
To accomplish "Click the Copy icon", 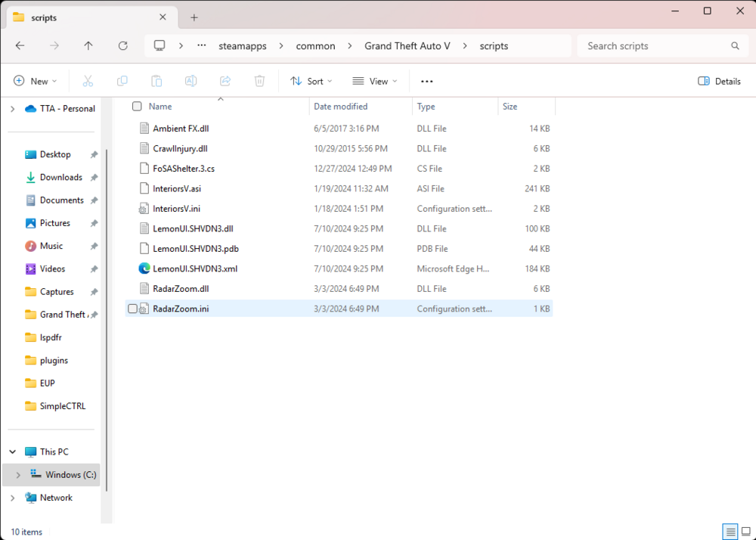I will pos(122,81).
